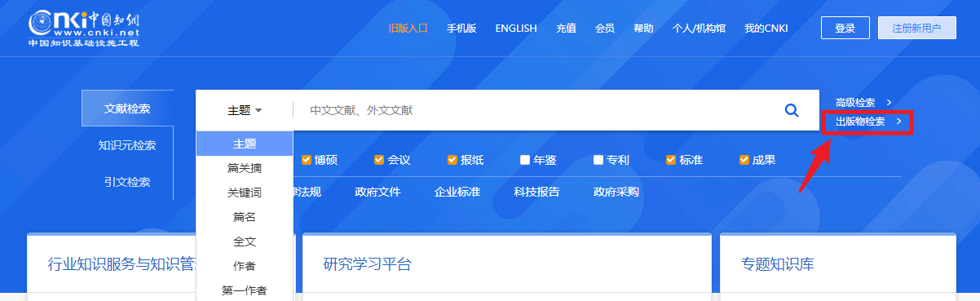
Task: Select the 引文检索 tab
Action: coord(127,182)
